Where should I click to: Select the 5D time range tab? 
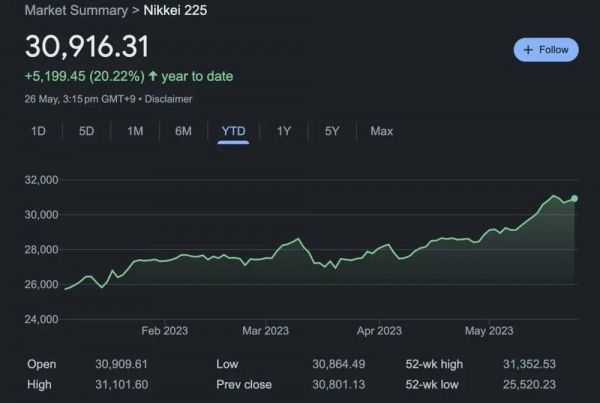click(87, 131)
